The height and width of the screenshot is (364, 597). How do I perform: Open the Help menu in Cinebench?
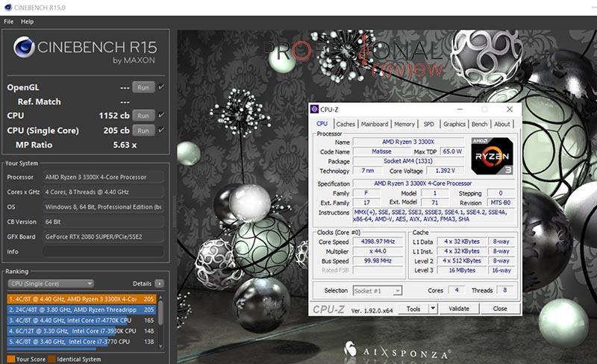pos(27,22)
